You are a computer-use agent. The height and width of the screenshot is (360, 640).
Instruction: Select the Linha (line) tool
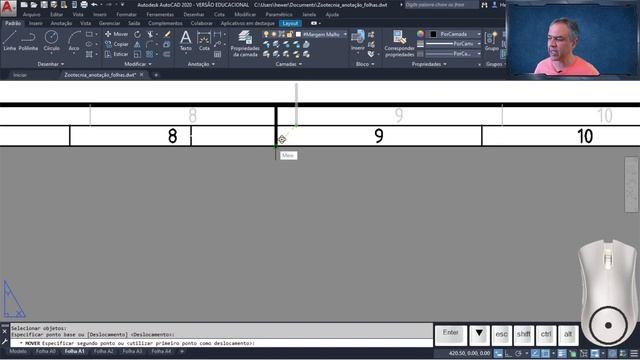pyautogui.click(x=9, y=40)
